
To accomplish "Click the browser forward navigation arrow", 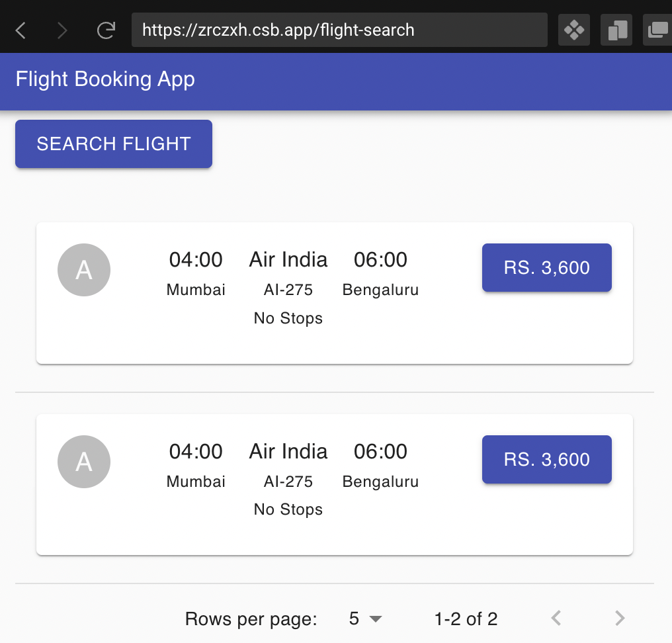I will coord(62,30).
